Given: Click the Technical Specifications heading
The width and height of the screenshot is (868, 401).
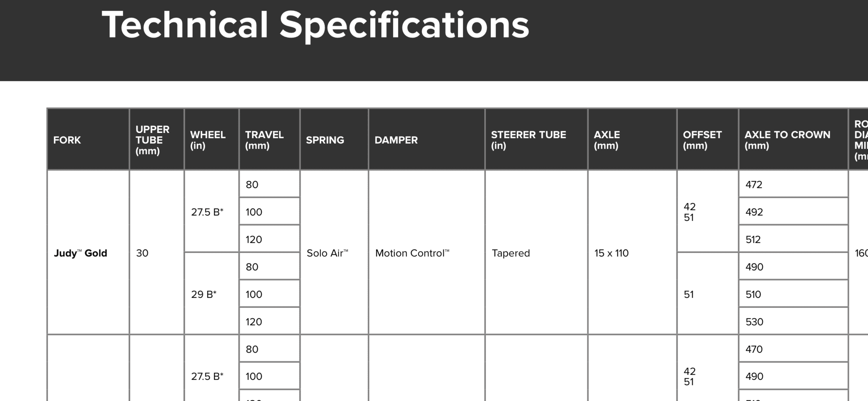Looking at the screenshot, I should 315,26.
